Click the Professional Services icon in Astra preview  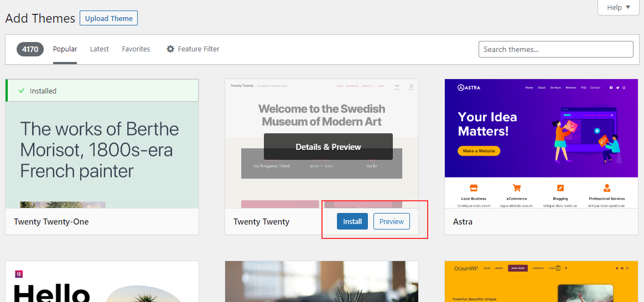(606, 188)
